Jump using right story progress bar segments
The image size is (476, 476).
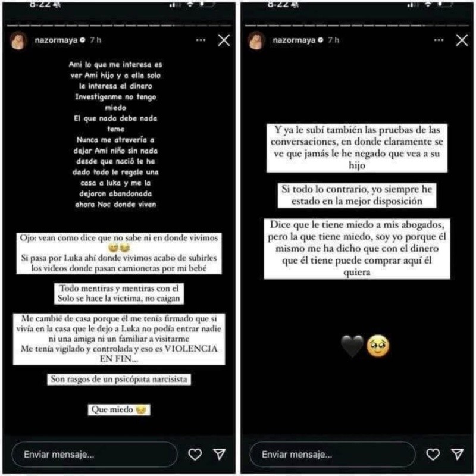(357, 26)
